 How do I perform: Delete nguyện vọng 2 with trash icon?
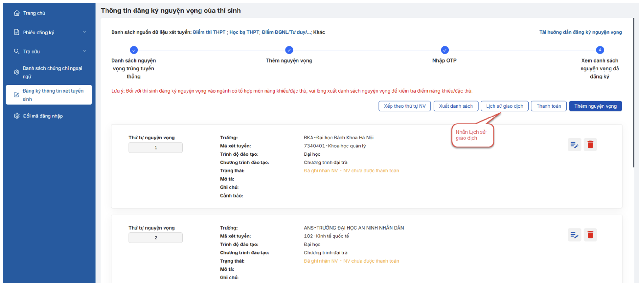pos(590,235)
